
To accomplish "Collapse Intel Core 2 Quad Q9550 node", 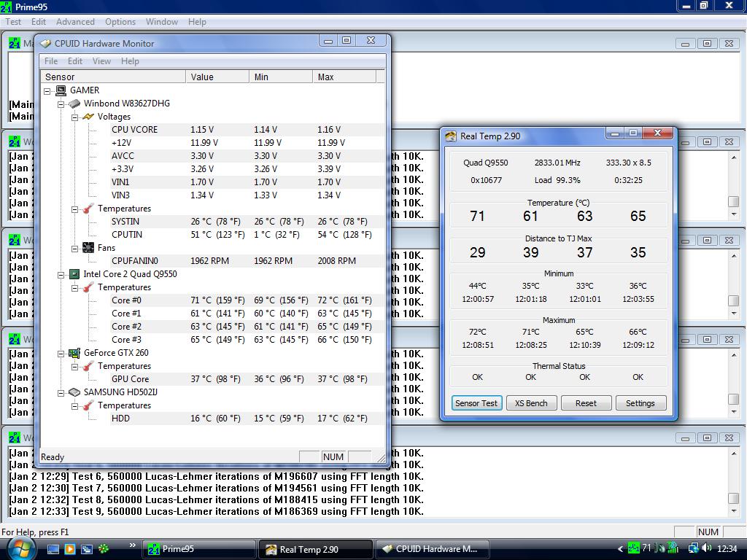I will (61, 275).
